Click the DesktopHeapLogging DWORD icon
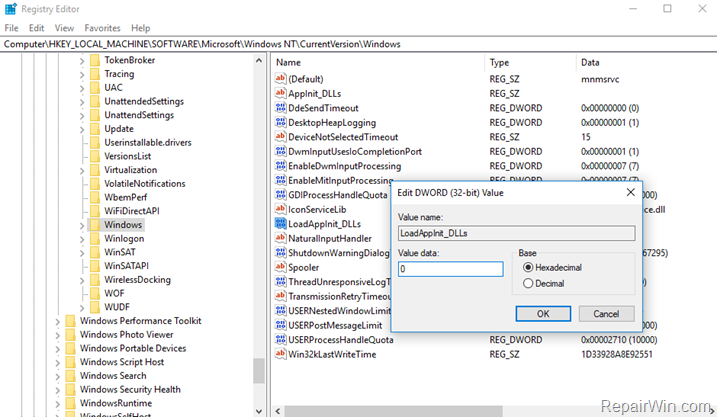 pos(280,122)
